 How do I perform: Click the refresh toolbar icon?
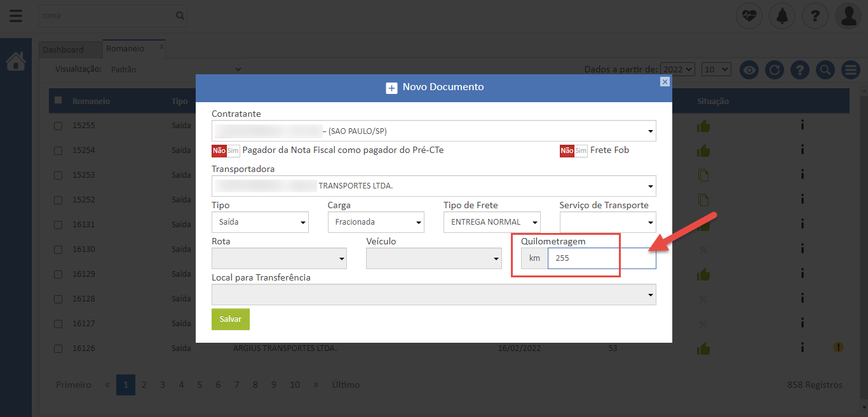774,70
